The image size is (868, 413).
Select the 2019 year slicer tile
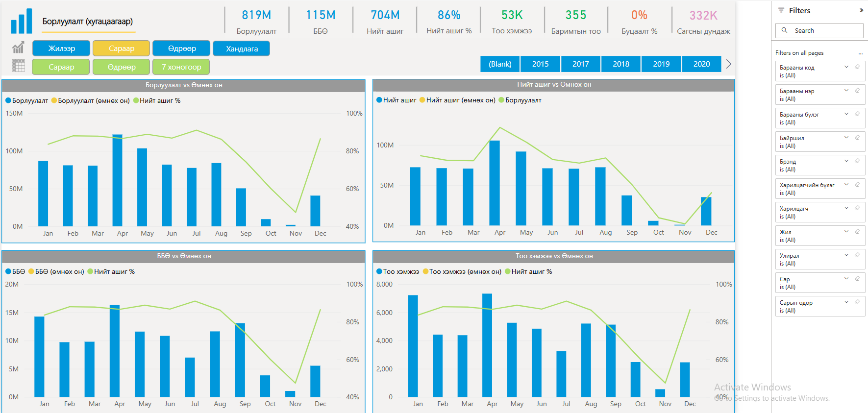(x=661, y=64)
